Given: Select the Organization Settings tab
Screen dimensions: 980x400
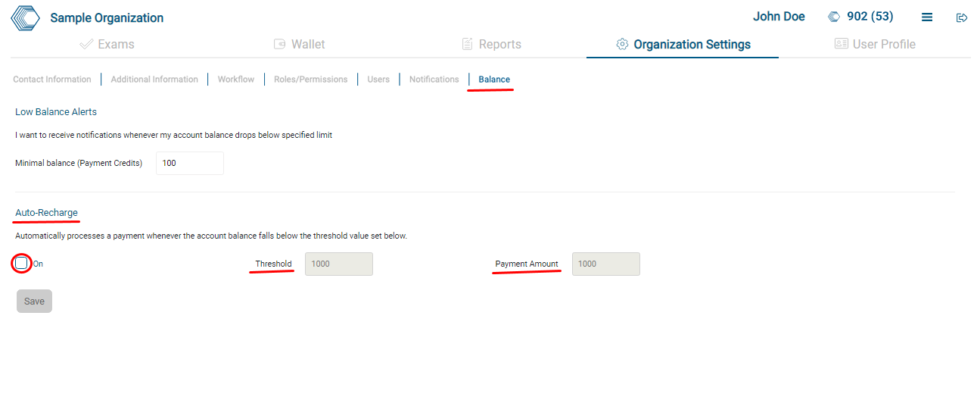Looking at the screenshot, I should coord(683,44).
